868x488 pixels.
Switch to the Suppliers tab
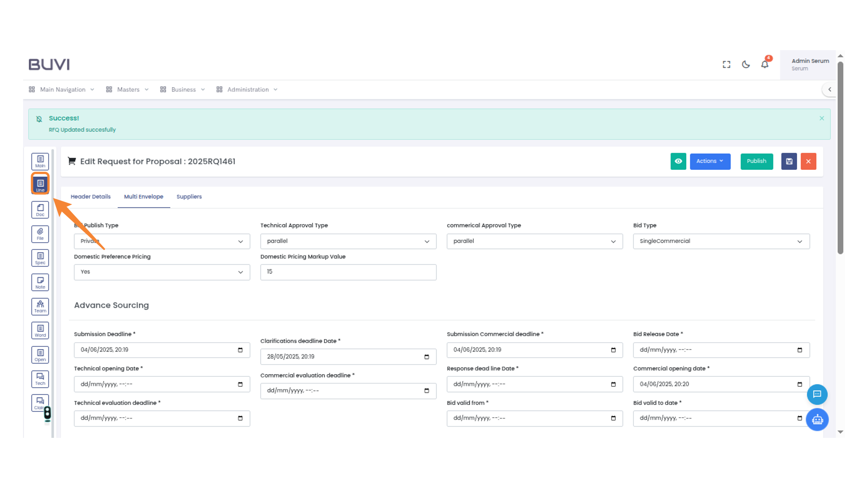pos(189,197)
